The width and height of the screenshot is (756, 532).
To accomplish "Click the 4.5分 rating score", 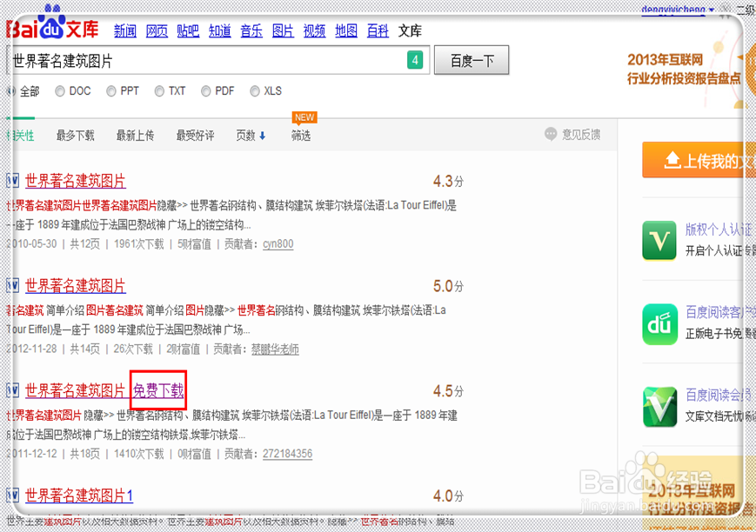I will point(448,391).
